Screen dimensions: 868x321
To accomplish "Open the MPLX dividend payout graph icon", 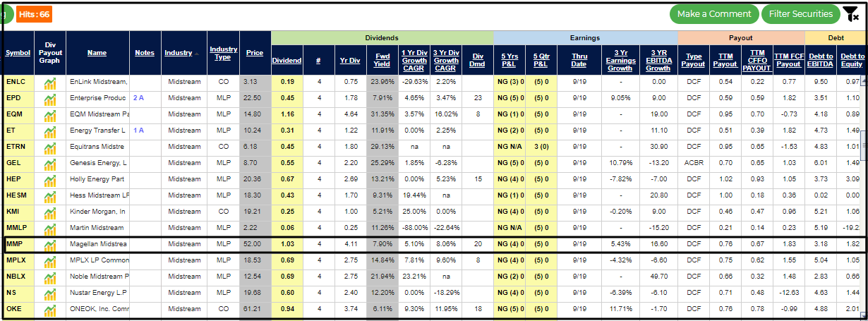I will [50, 261].
